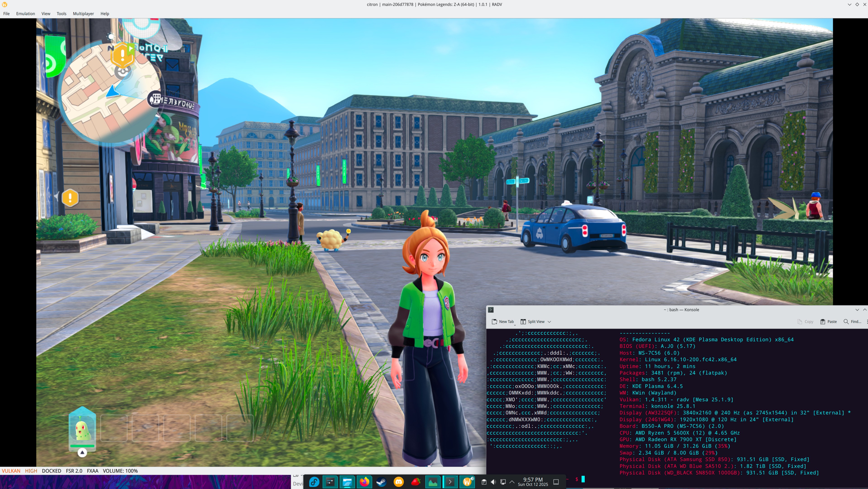Open the Fedora application launcher
The image size is (868, 489).
(314, 482)
